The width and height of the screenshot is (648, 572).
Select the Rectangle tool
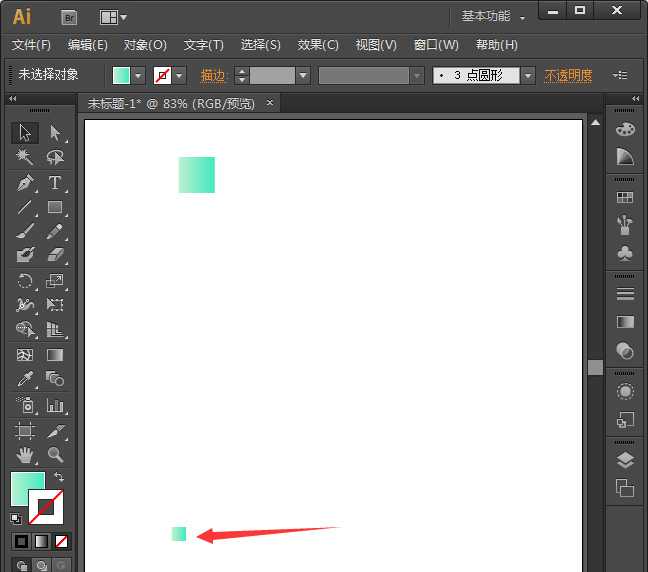55,208
